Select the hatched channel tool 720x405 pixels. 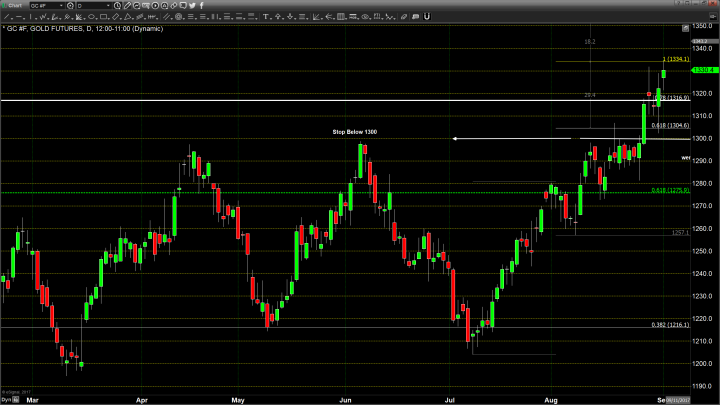click(x=139, y=17)
